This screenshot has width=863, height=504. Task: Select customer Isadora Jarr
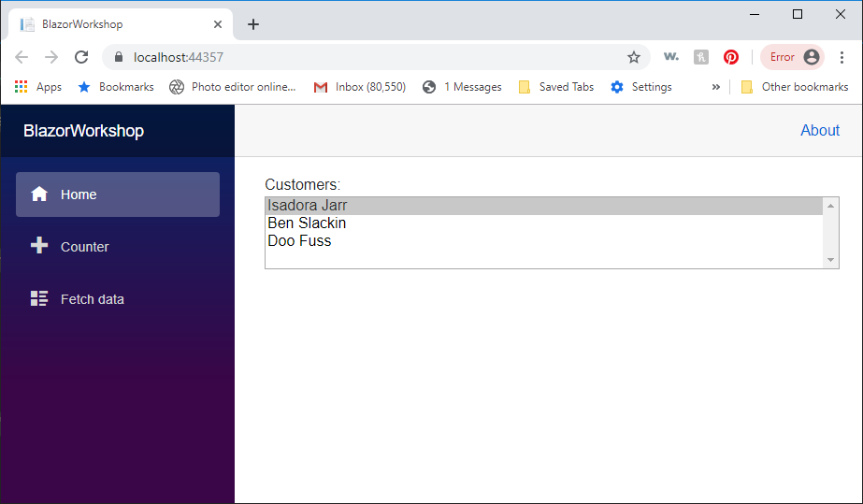tap(544, 206)
